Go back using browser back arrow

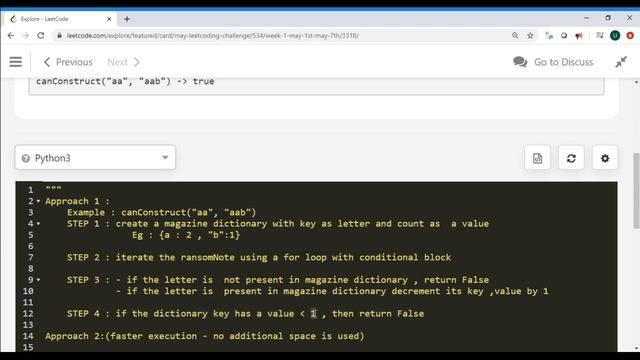coord(11,36)
